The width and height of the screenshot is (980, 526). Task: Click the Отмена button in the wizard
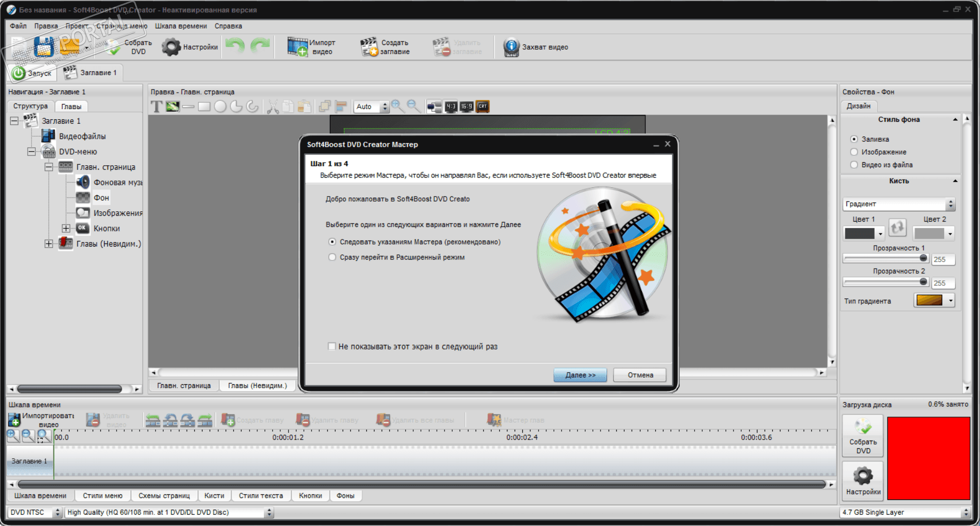pyautogui.click(x=640, y=375)
